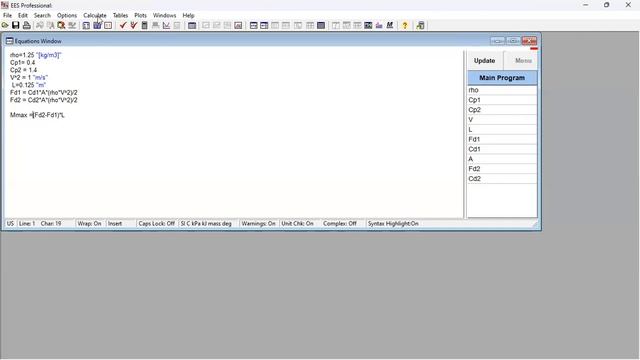This screenshot has height=360, width=640.
Task: Click the Fd1 = Cd1*A equation line
Action: (x=44, y=93)
